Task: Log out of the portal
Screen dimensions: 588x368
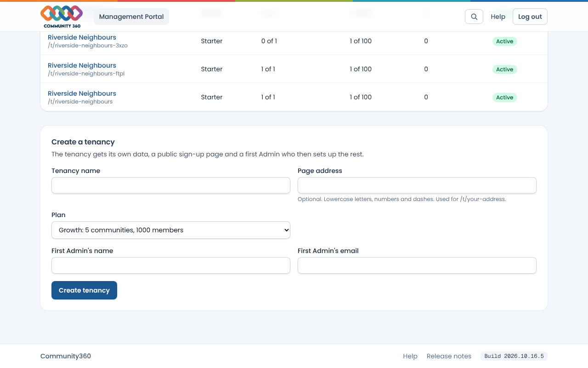Action: pyautogui.click(x=530, y=17)
